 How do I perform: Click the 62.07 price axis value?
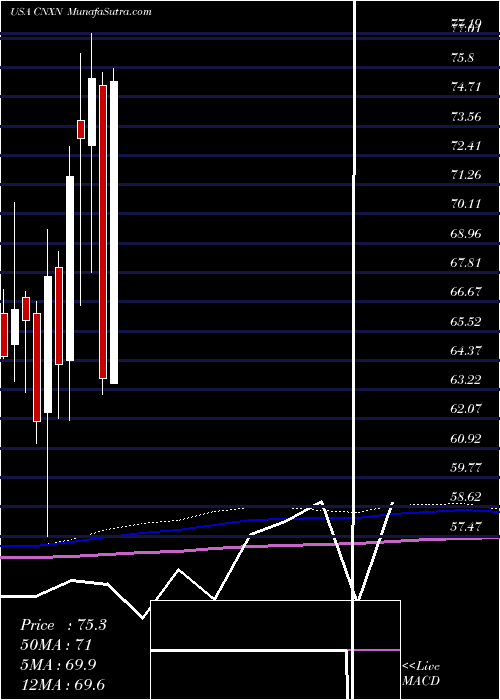pos(466,409)
